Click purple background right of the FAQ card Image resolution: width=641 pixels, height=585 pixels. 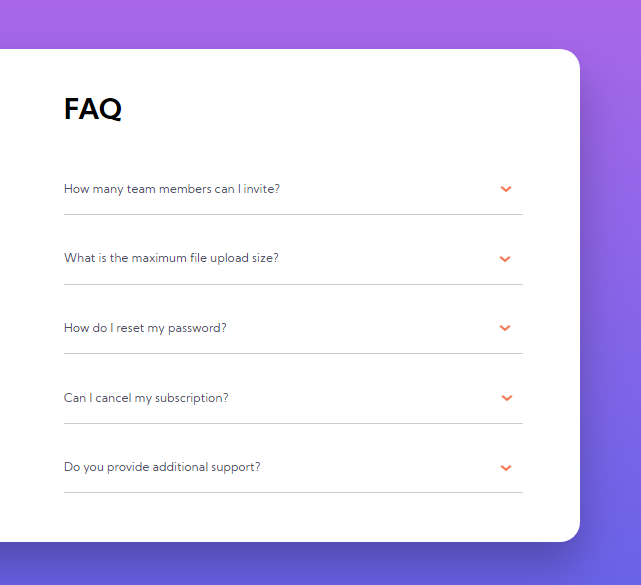click(x=611, y=300)
